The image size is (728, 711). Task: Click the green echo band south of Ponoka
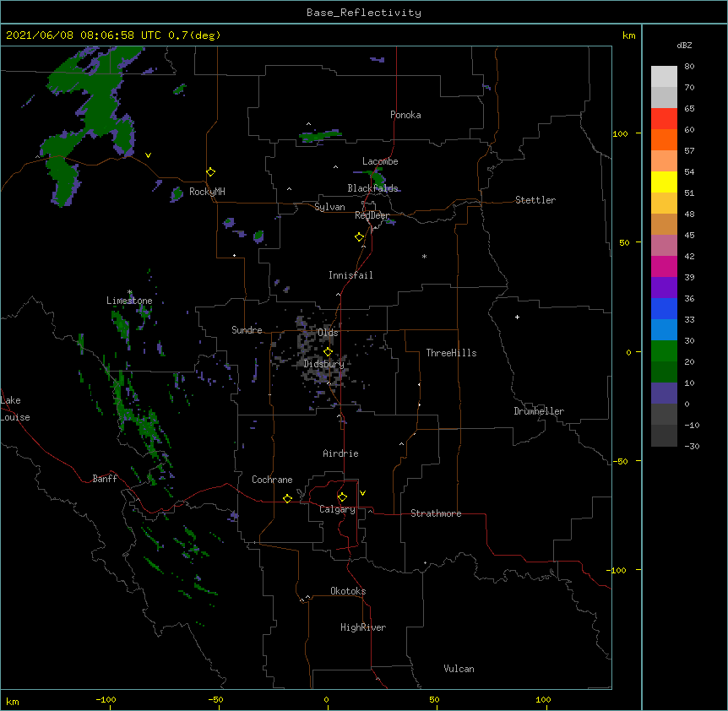pos(320,136)
